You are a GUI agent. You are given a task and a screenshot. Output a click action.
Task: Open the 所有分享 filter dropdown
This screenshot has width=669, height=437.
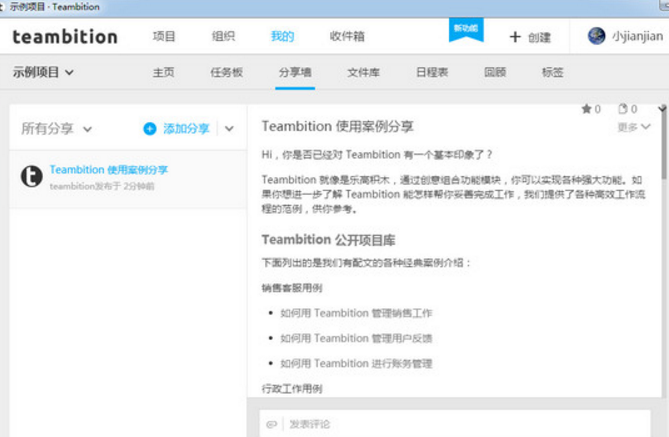pos(56,128)
